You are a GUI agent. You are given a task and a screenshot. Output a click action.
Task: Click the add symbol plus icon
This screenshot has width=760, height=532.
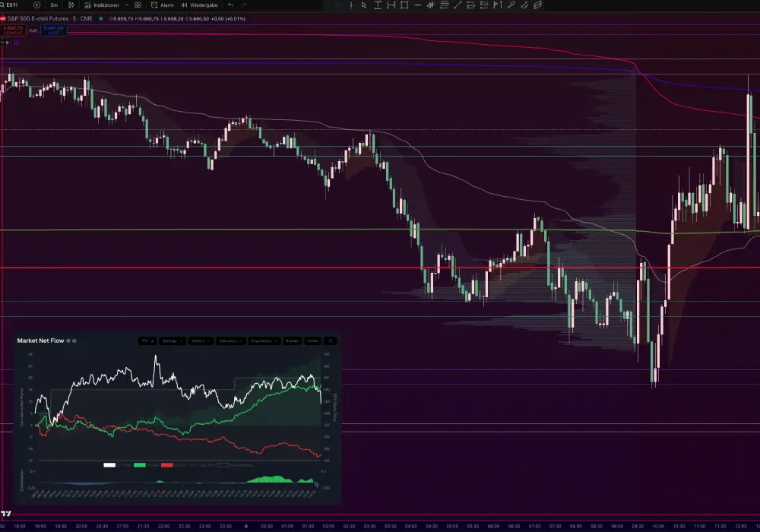pyautogui.click(x=35, y=5)
